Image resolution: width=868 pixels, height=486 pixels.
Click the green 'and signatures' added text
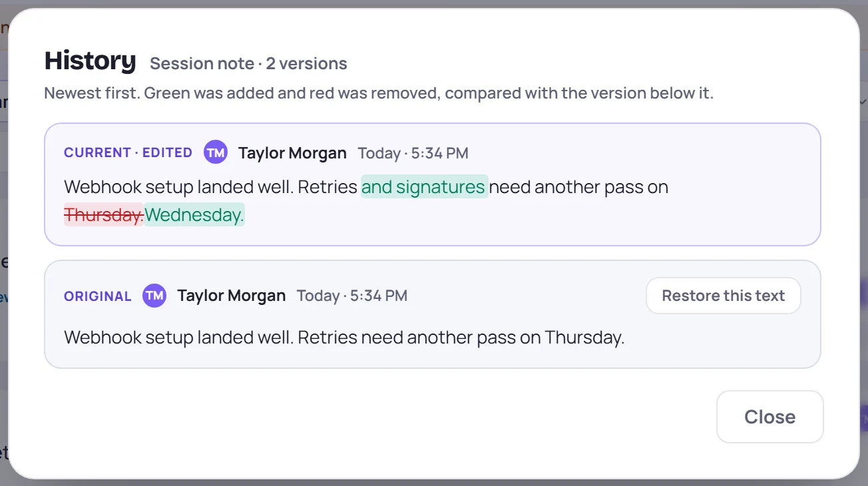(x=424, y=187)
